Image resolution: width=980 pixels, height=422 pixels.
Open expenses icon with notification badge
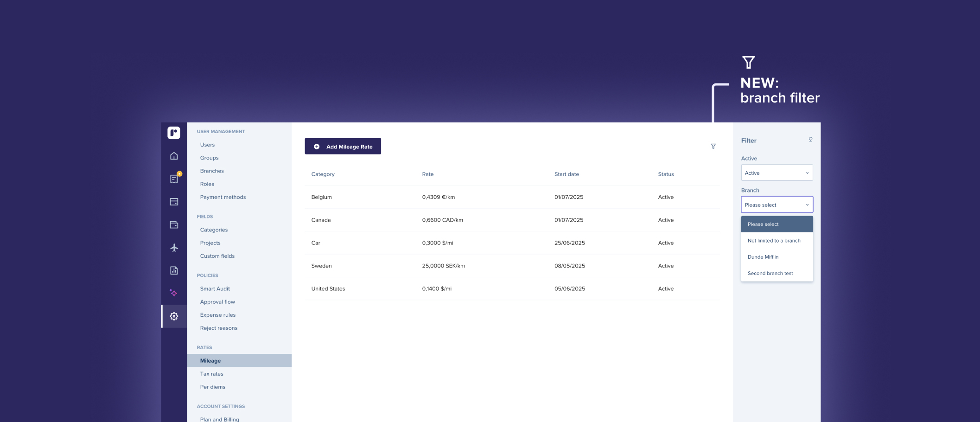click(174, 179)
